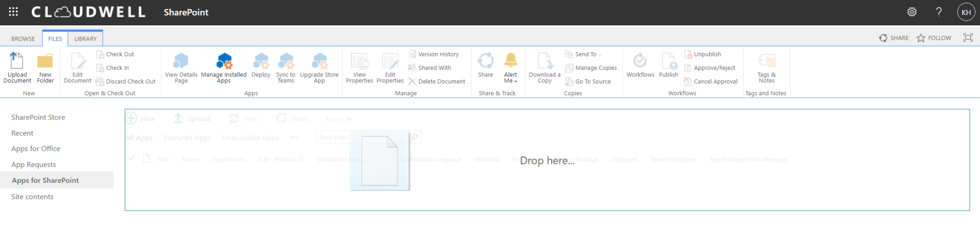Click Delete Document
This screenshot has height=235, width=980.
click(436, 81)
